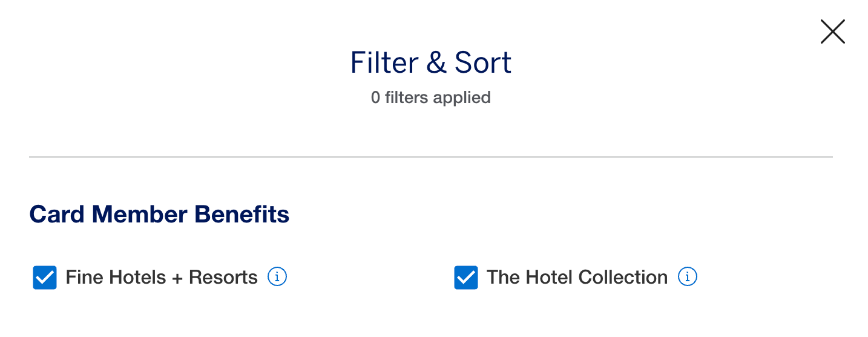Image resolution: width=868 pixels, height=337 pixels.
Task: Toggle The Hotel Collection filter off
Action: (466, 278)
